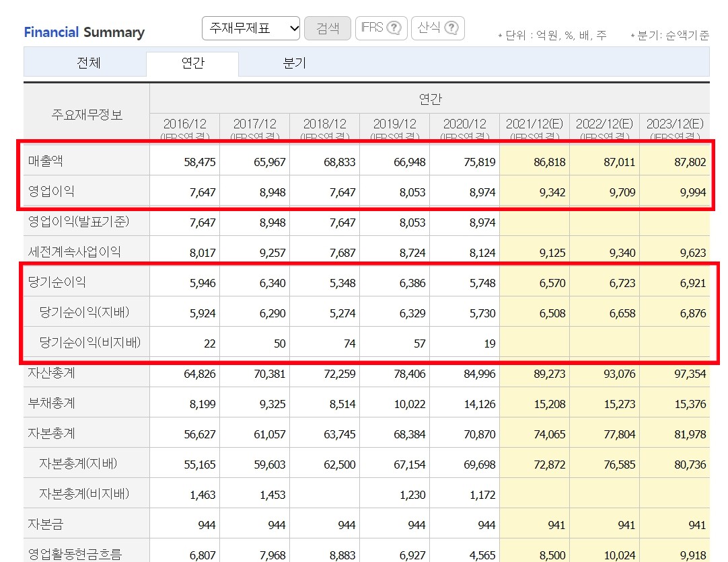Click the Financial Summary heading
728x562 pixels.
click(83, 32)
